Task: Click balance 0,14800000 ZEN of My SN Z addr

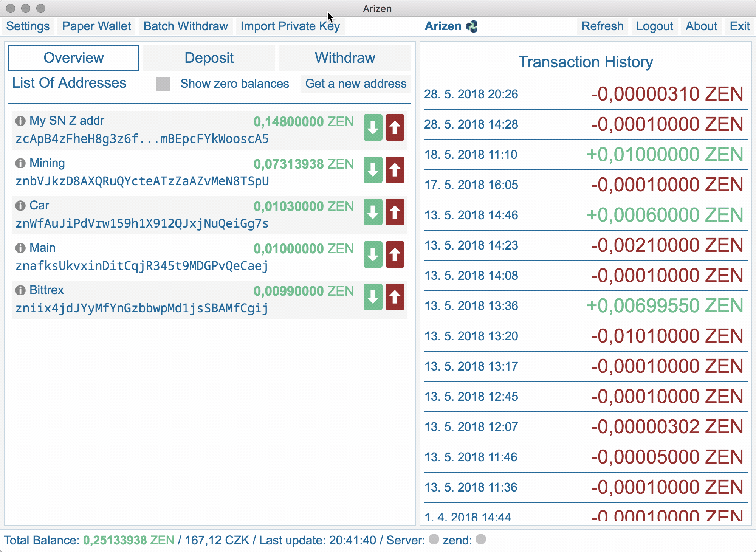Action: (x=304, y=122)
